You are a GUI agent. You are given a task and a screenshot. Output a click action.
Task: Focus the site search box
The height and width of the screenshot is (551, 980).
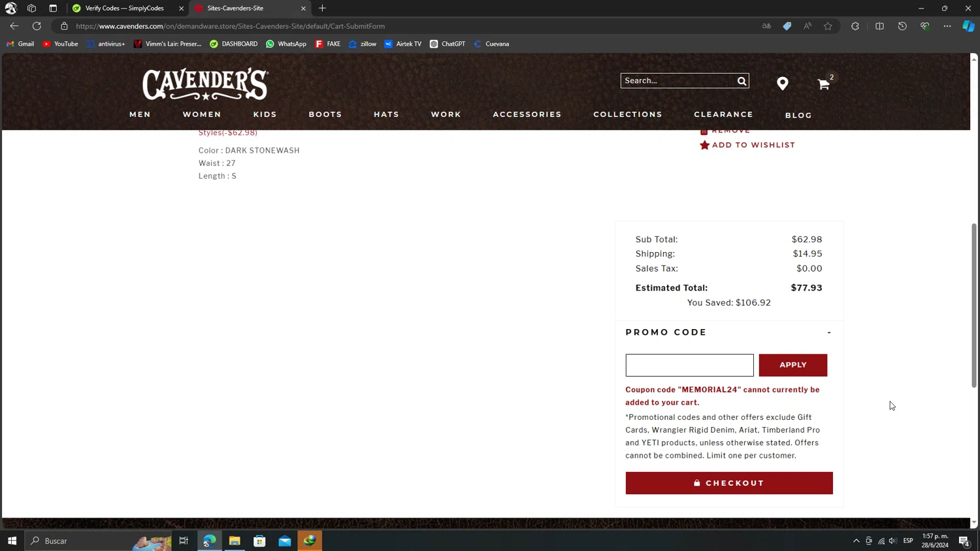click(x=678, y=81)
